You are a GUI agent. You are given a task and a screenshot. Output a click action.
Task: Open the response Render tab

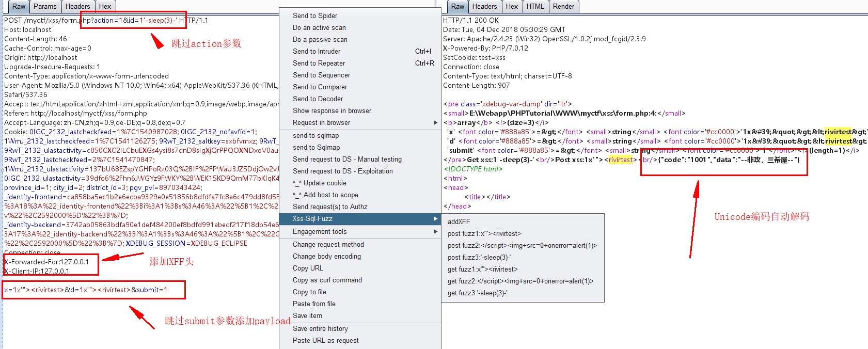(563, 6)
